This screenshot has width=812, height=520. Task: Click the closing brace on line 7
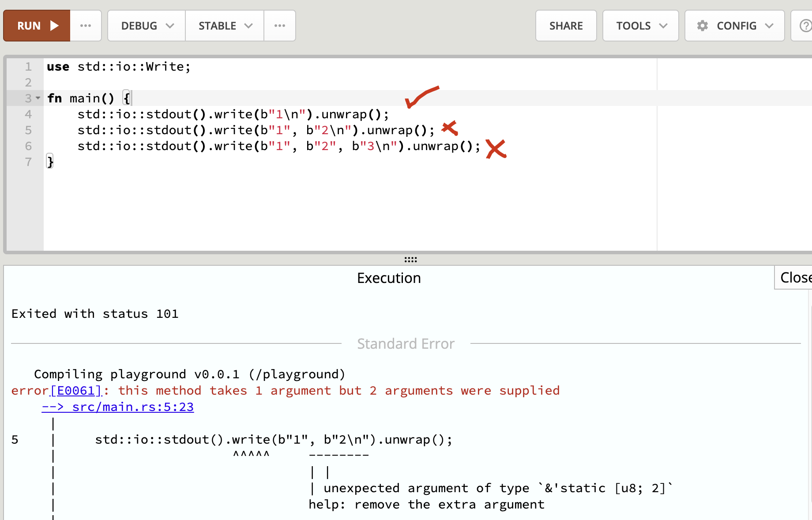click(x=50, y=162)
